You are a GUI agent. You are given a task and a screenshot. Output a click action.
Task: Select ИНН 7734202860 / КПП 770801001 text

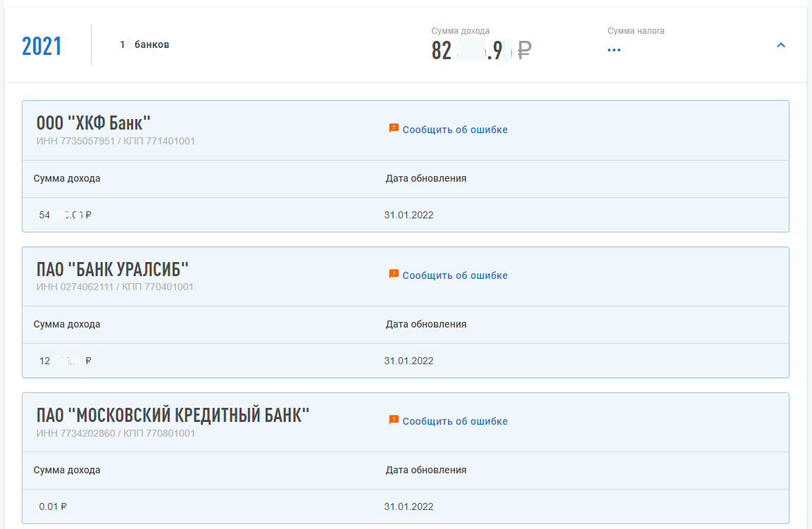pyautogui.click(x=115, y=433)
